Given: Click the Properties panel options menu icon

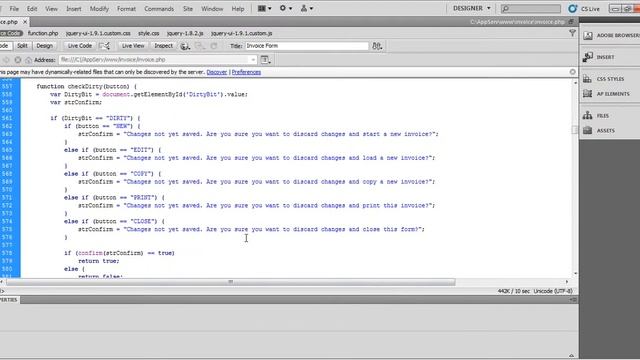Looking at the screenshot, I should click(573, 300).
